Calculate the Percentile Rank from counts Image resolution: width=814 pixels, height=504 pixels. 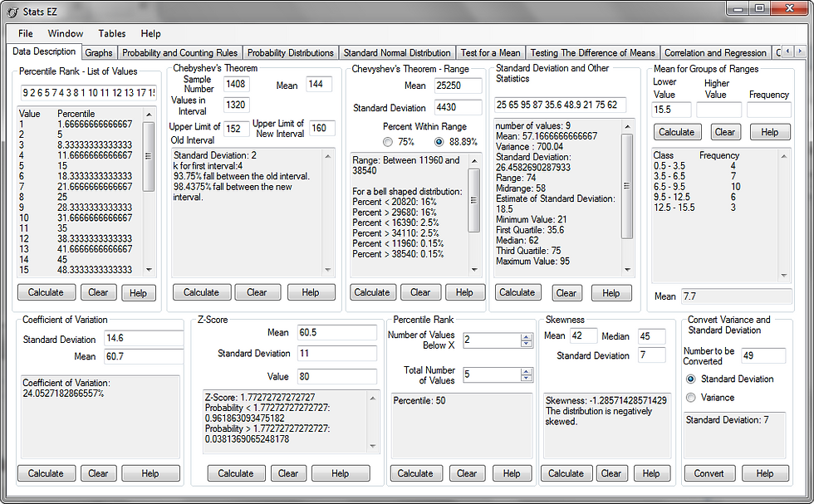click(415, 473)
